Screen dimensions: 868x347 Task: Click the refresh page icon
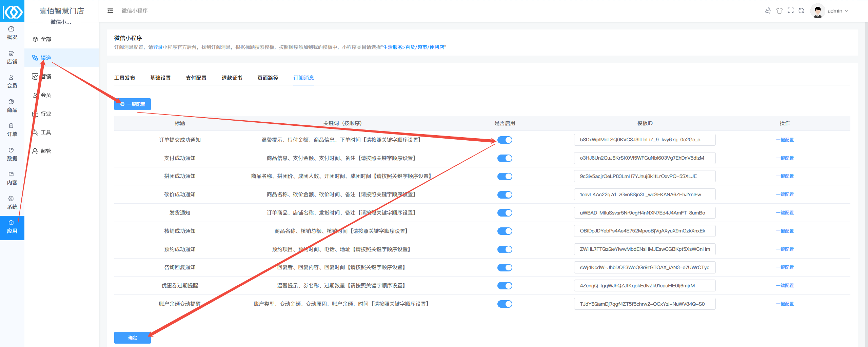click(801, 11)
